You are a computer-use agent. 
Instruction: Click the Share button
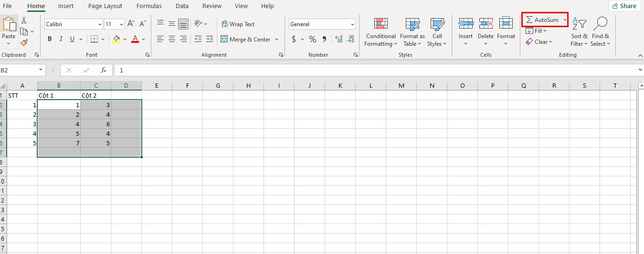tap(624, 6)
